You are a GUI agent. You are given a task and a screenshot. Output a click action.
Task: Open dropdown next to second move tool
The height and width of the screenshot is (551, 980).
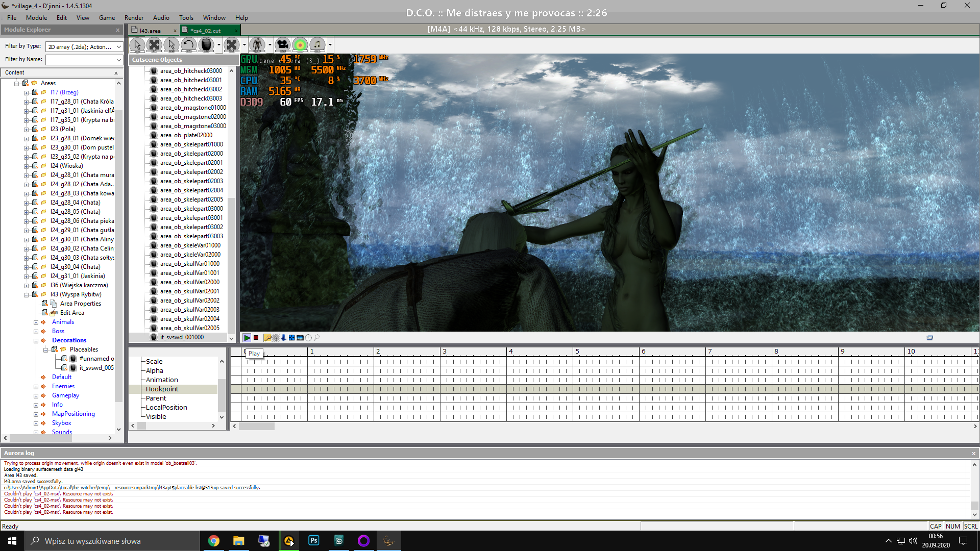click(244, 45)
